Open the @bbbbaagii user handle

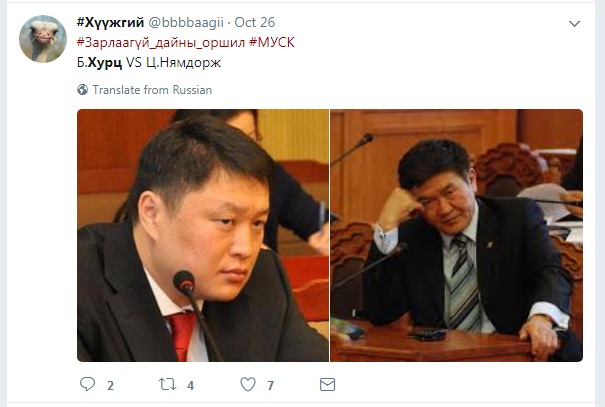(186, 22)
